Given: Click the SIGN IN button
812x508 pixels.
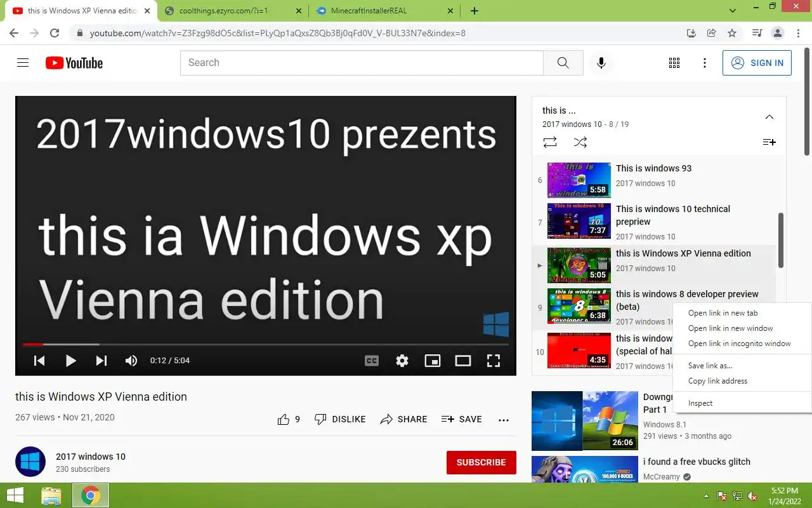Looking at the screenshot, I should [x=757, y=63].
